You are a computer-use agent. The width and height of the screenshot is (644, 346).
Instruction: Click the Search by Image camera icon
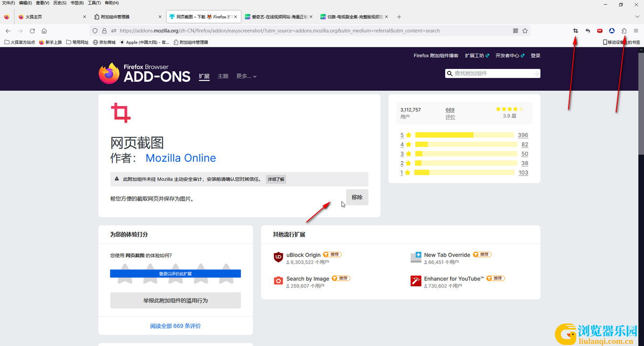pos(278,281)
